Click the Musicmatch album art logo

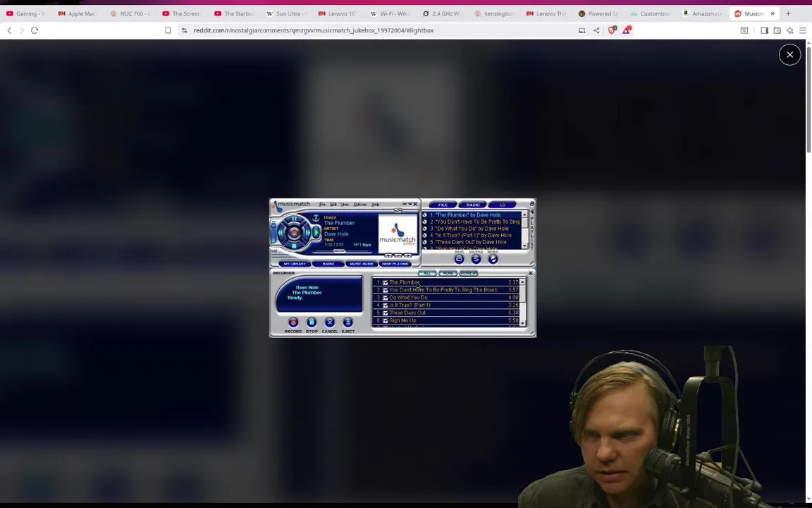(398, 234)
